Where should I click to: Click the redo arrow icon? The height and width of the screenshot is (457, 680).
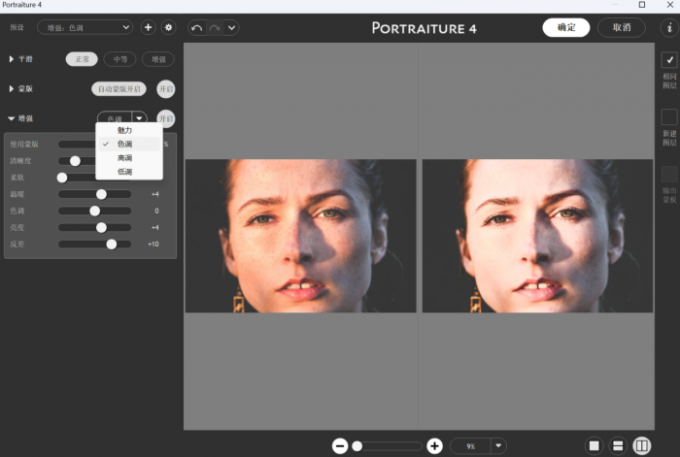(x=214, y=27)
